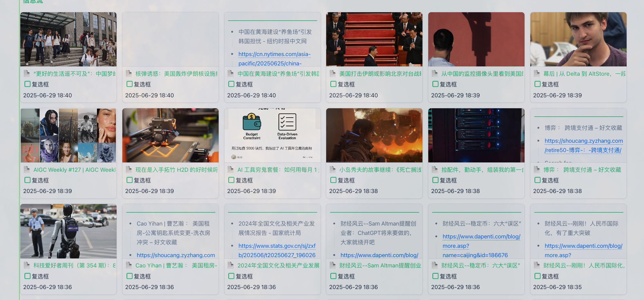
Task: Click the document icon beside 核弹诱惑
Action: 129,73
